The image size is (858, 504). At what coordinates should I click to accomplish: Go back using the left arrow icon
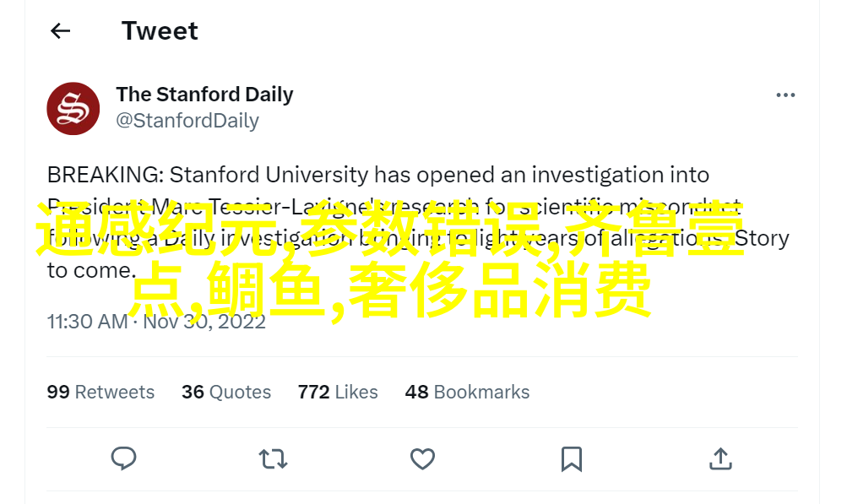click(x=60, y=30)
